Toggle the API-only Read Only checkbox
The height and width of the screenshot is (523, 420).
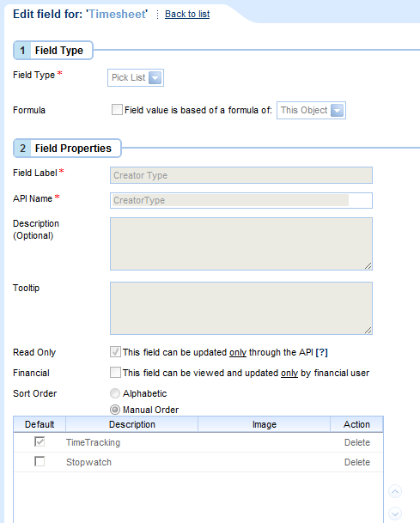(115, 352)
